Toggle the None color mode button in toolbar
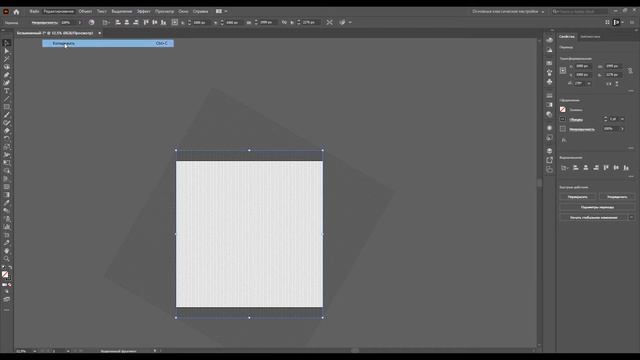 (x=10, y=285)
